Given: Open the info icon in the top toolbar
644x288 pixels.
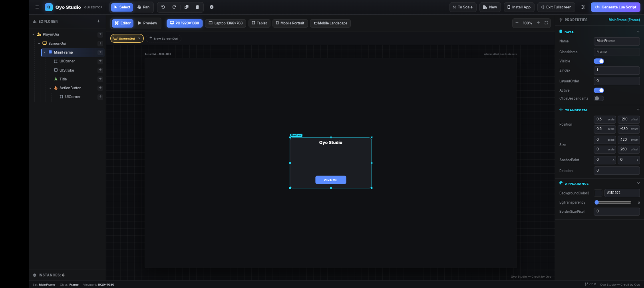Looking at the screenshot, I should (211, 7).
